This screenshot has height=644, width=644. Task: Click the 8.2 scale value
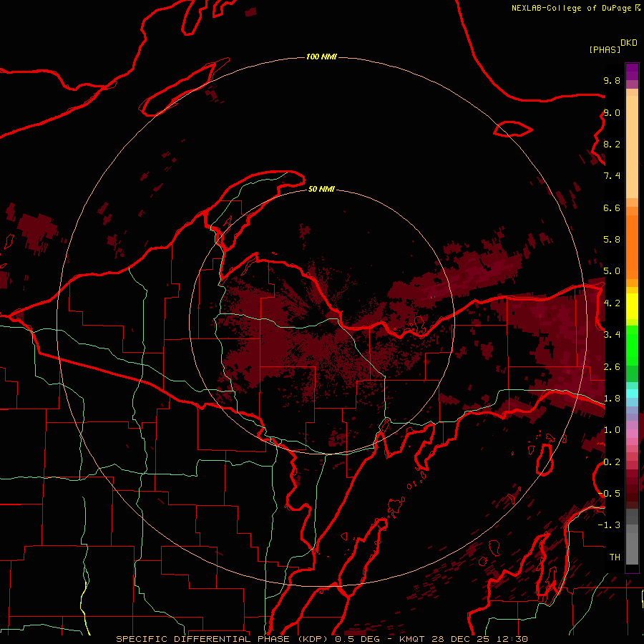pos(612,144)
